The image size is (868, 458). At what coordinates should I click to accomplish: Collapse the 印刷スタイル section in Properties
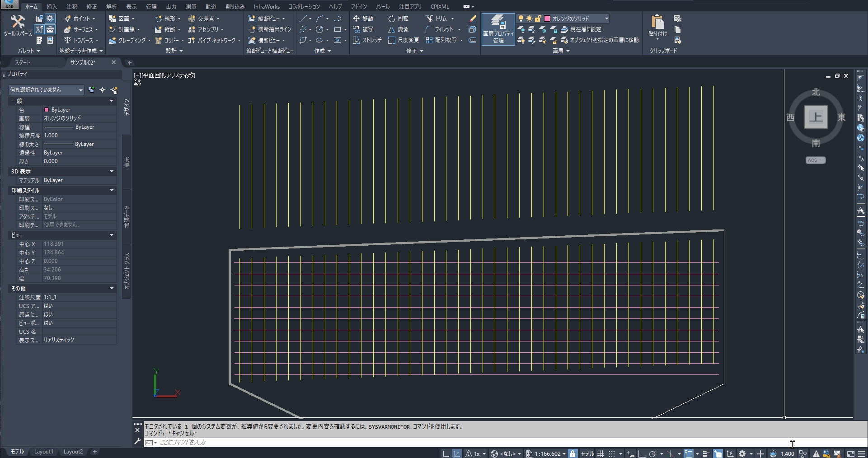click(111, 190)
